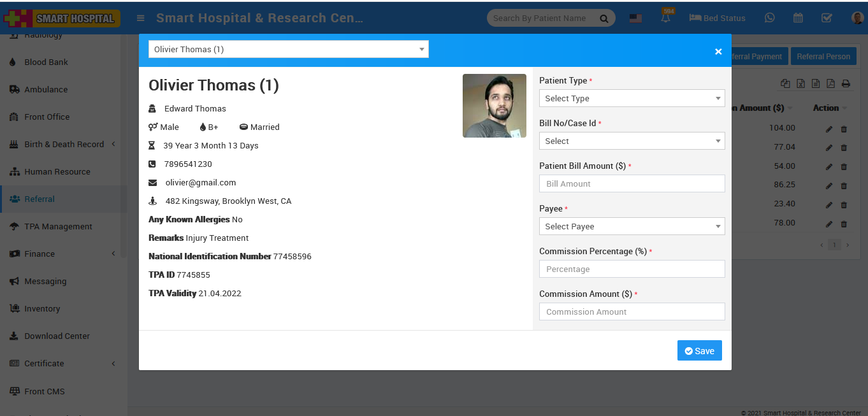Open the notifications bell icon
Screen dimensions: 868x416
[x=665, y=18]
